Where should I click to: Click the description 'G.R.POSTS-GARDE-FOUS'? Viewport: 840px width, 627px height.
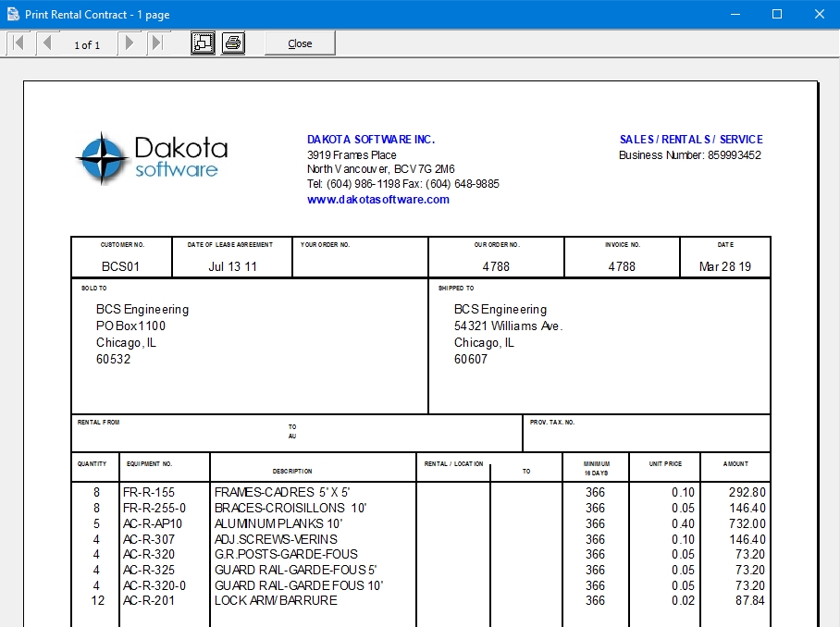[x=286, y=554]
